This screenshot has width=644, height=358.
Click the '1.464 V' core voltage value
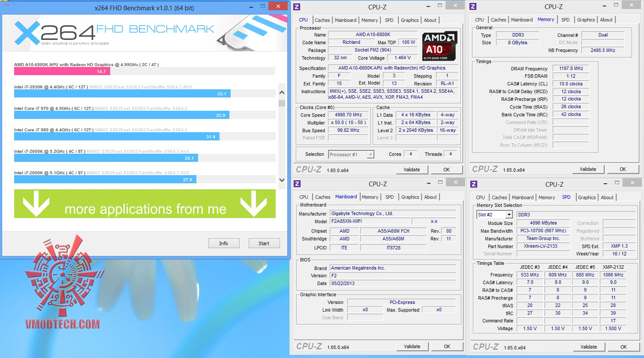click(402, 58)
